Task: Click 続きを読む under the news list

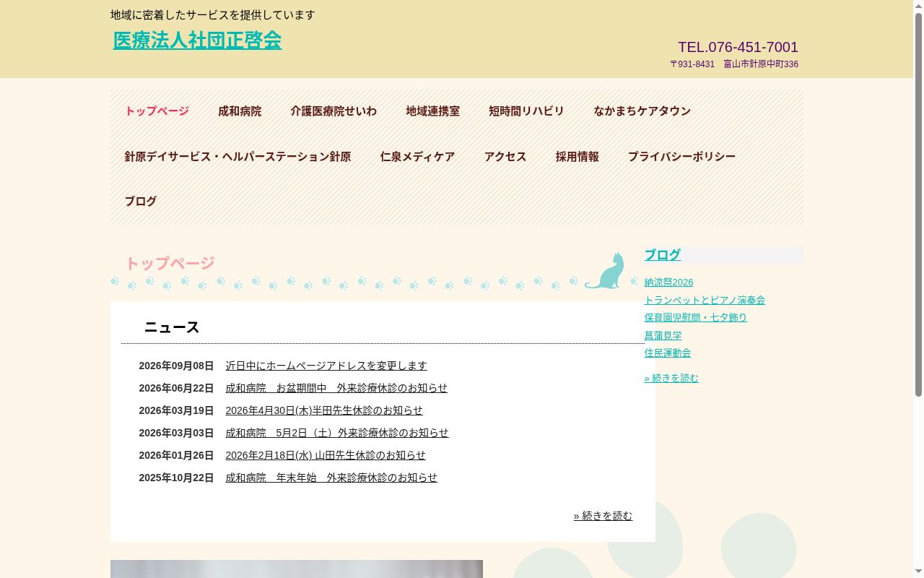Action: point(603,516)
